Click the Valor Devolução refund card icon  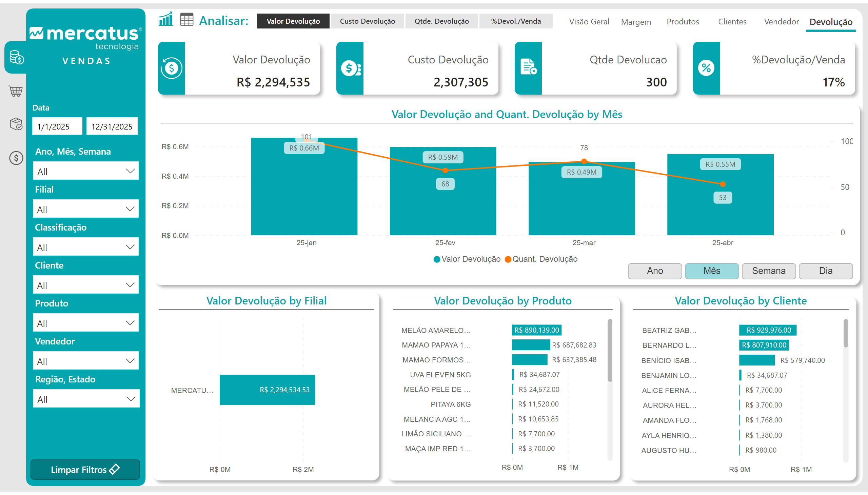point(171,68)
